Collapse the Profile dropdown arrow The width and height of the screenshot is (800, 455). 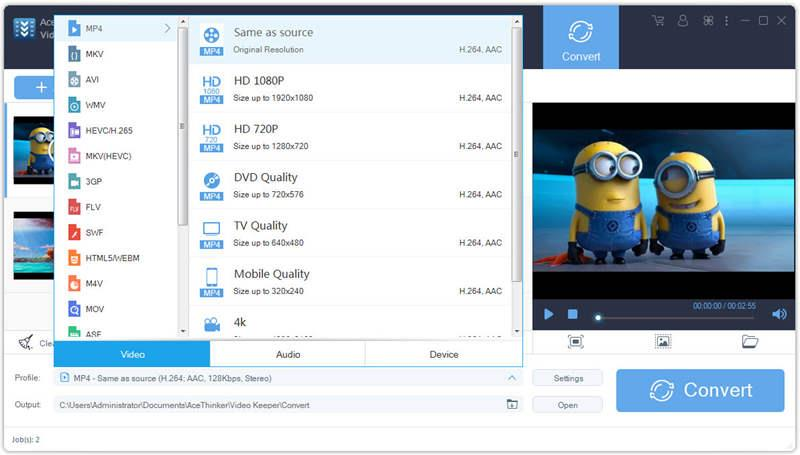pos(512,378)
